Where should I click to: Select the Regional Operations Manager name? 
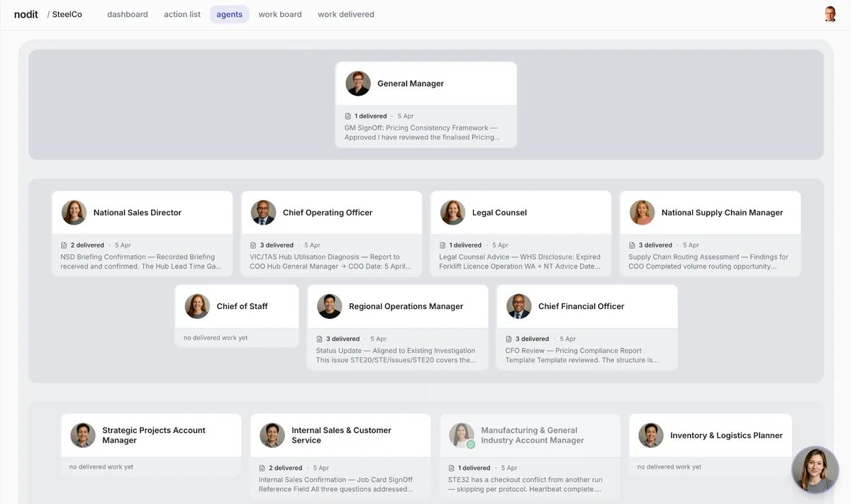point(406,306)
